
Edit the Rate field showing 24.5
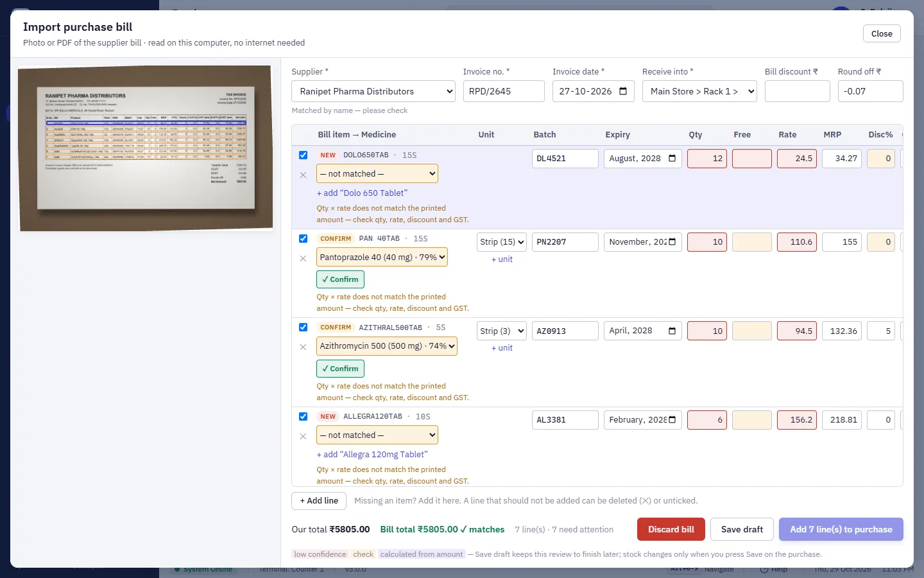[x=797, y=159]
